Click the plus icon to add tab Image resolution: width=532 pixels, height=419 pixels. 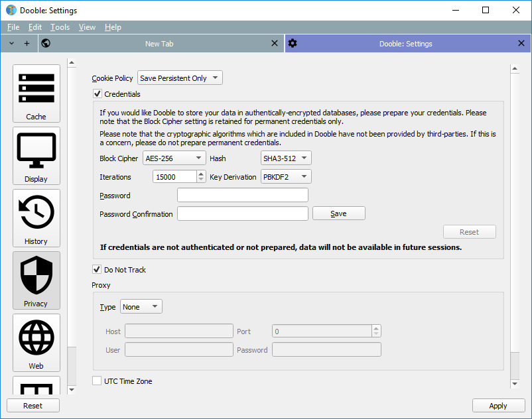(x=27, y=44)
